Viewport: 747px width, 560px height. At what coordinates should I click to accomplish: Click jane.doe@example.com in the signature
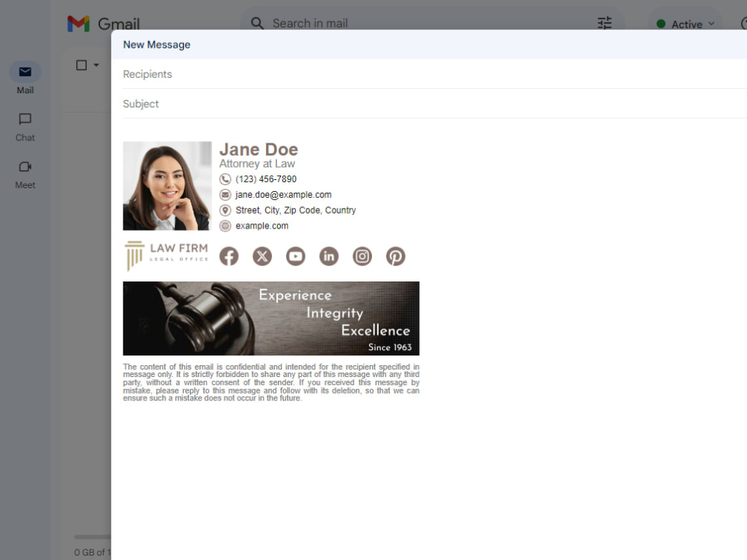(x=283, y=195)
